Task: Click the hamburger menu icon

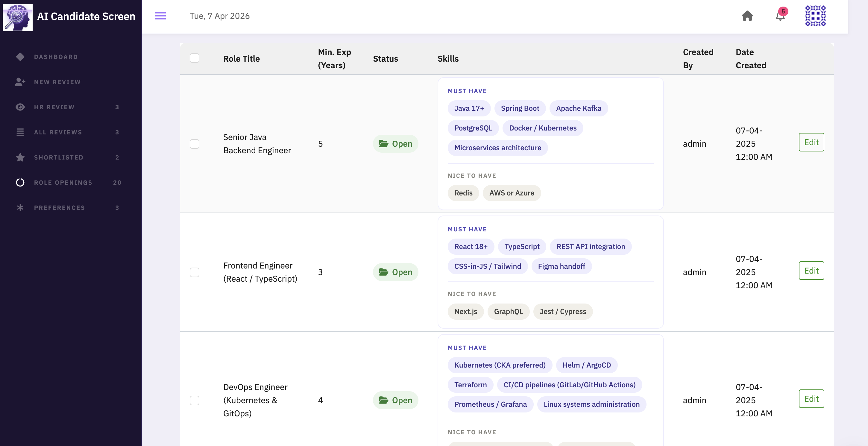Action: [160, 16]
